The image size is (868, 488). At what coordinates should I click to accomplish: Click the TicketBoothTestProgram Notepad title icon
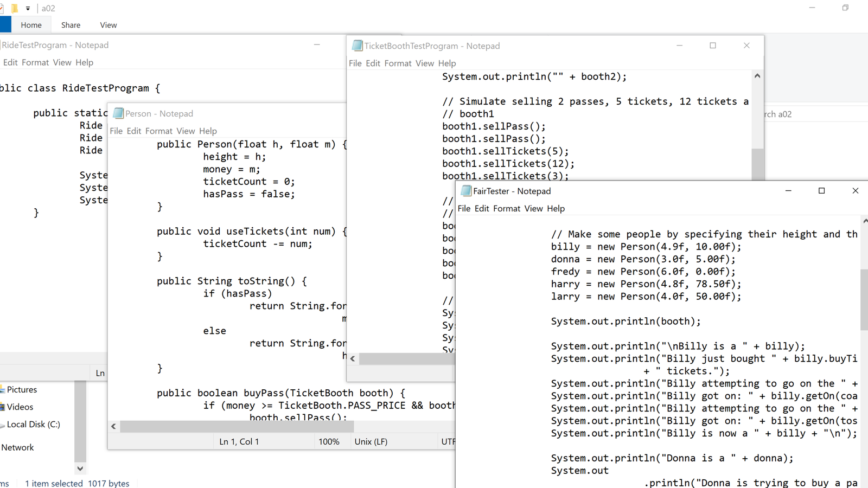click(357, 46)
